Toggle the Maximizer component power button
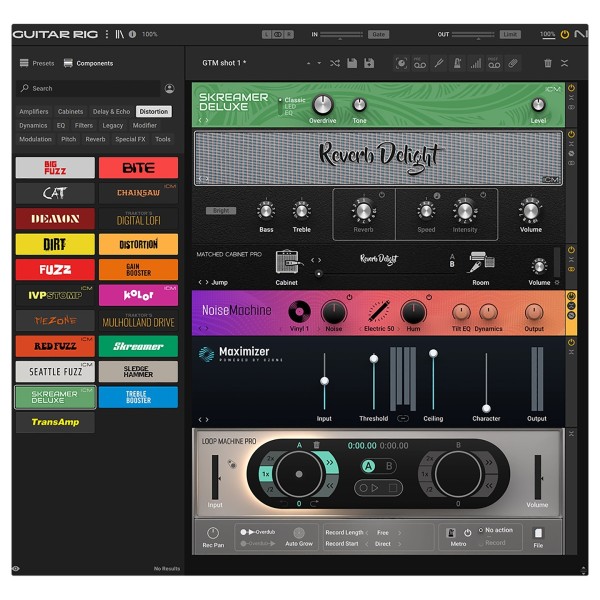The width and height of the screenshot is (600, 600). tap(571, 342)
